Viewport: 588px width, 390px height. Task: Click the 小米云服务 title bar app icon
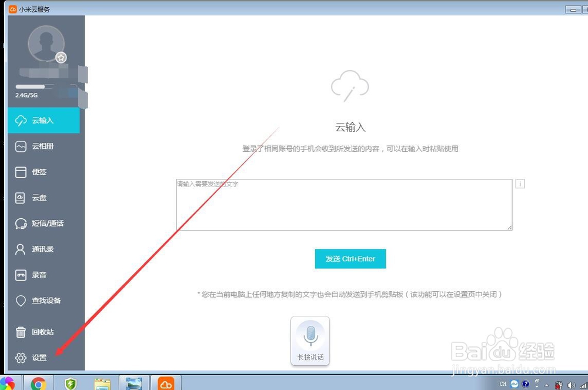13,9
